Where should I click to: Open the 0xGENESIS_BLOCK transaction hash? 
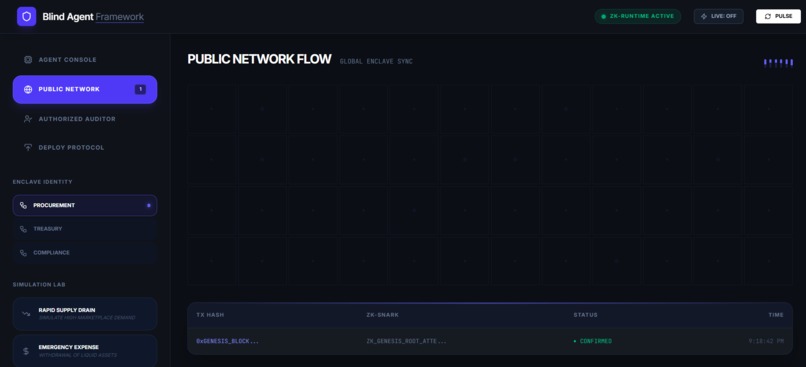[227, 341]
